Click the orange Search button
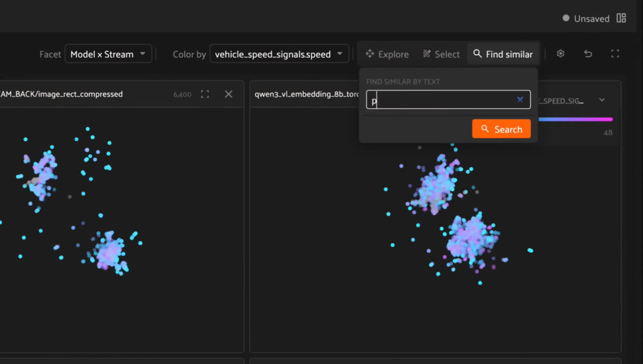 tap(502, 129)
